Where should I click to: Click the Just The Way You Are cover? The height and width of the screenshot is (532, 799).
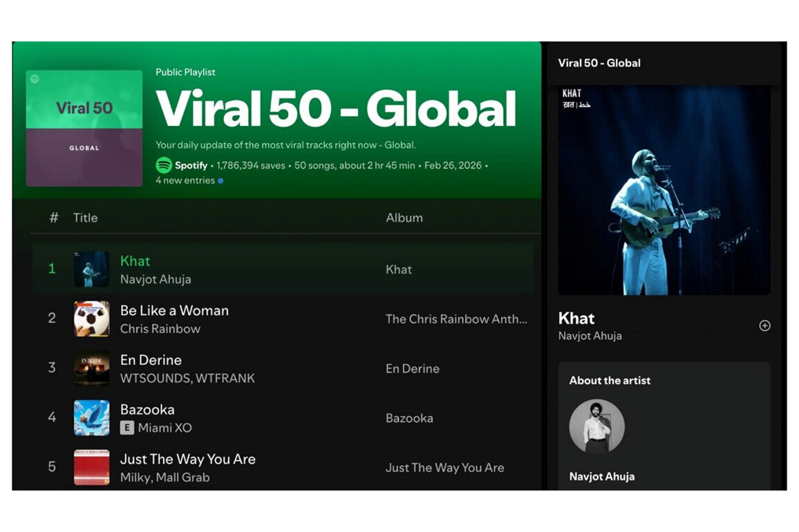point(92,467)
